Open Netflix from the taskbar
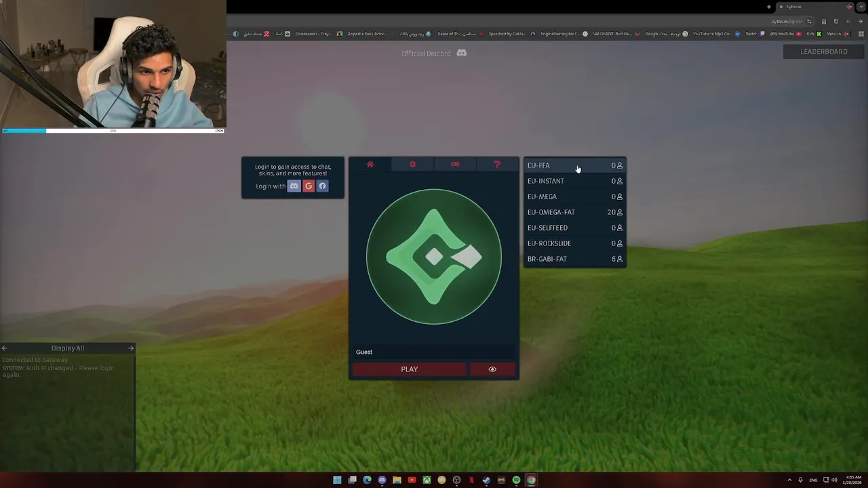 [x=471, y=480]
